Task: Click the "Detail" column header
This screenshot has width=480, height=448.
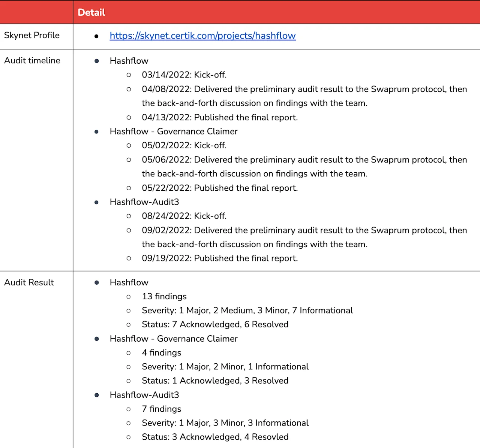Action: 91,12
